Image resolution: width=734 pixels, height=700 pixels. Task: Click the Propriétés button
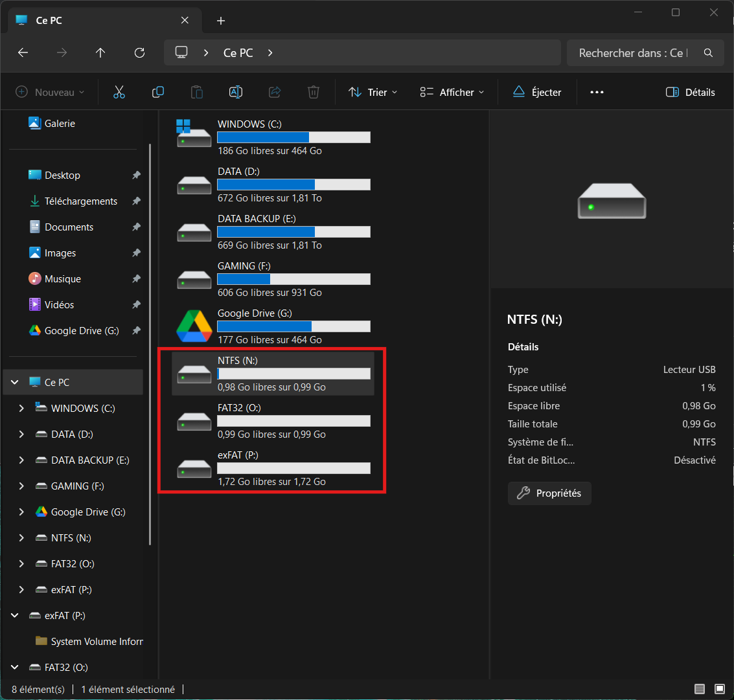click(x=549, y=493)
